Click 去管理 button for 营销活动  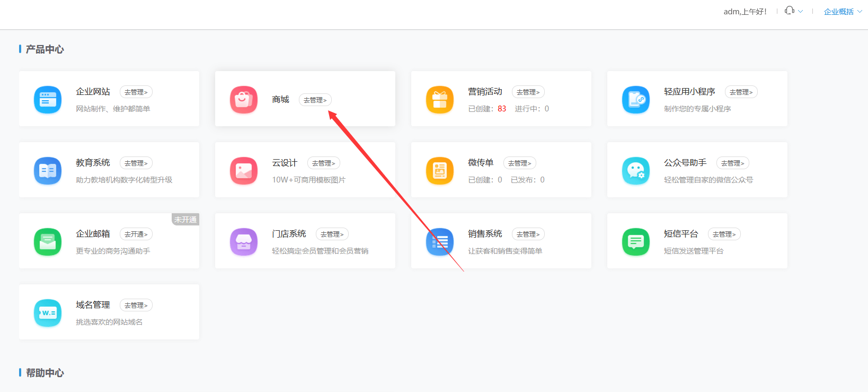(528, 92)
